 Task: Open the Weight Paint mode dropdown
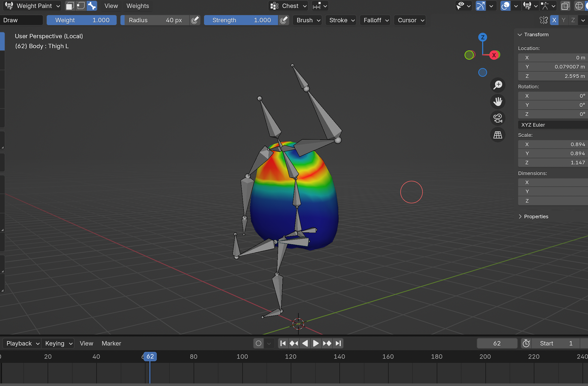click(33, 6)
